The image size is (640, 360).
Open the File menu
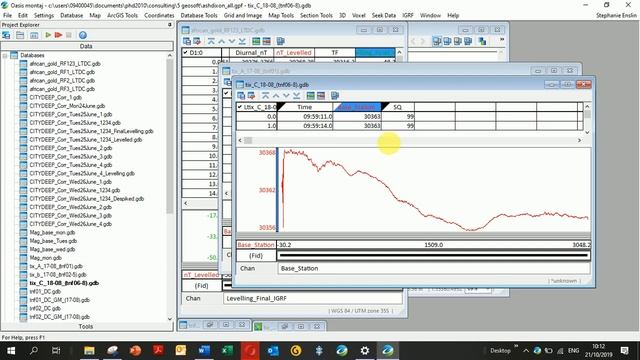pos(7,15)
